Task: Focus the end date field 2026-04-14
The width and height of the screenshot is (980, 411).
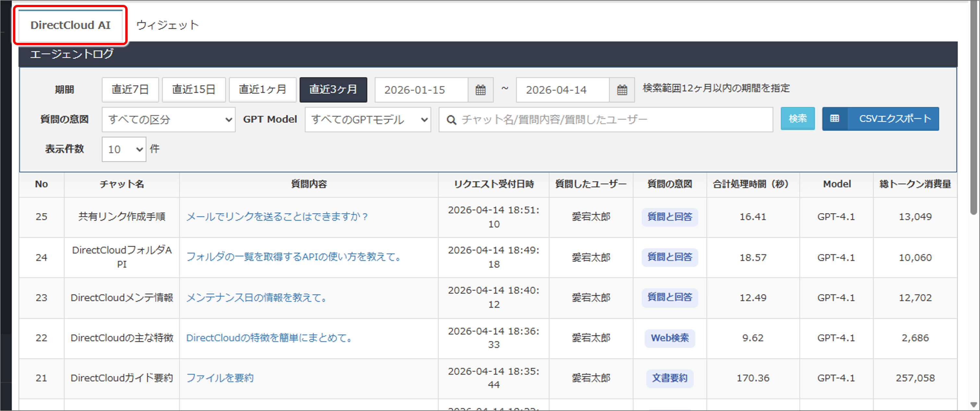Action: [563, 90]
